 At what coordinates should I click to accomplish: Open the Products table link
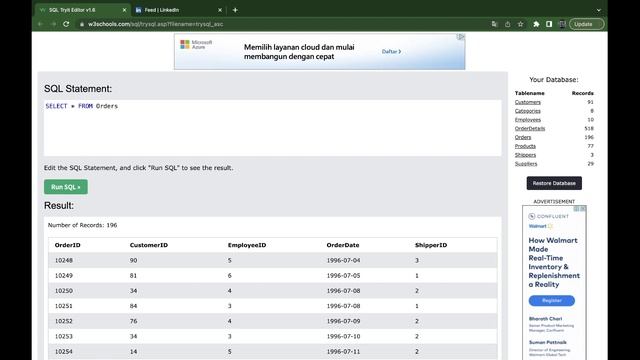[525, 146]
